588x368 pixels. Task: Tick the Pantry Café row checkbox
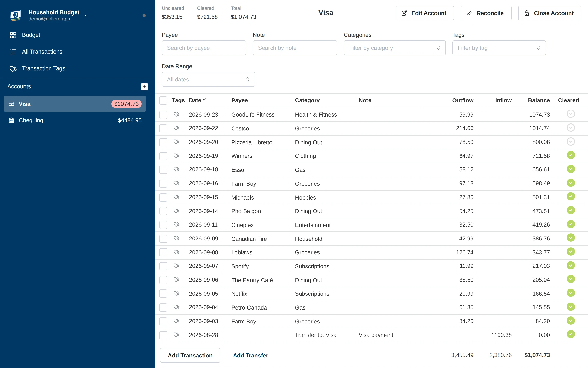coord(163,280)
